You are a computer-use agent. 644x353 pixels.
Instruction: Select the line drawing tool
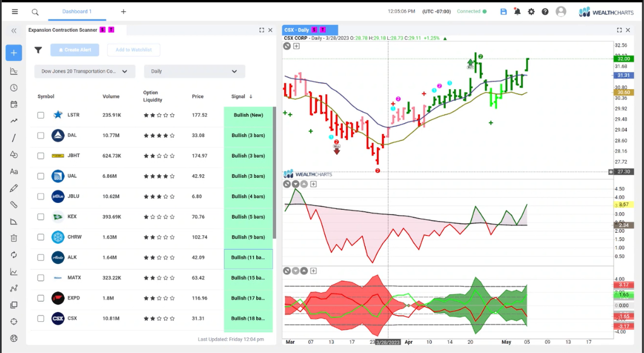[x=13, y=138]
